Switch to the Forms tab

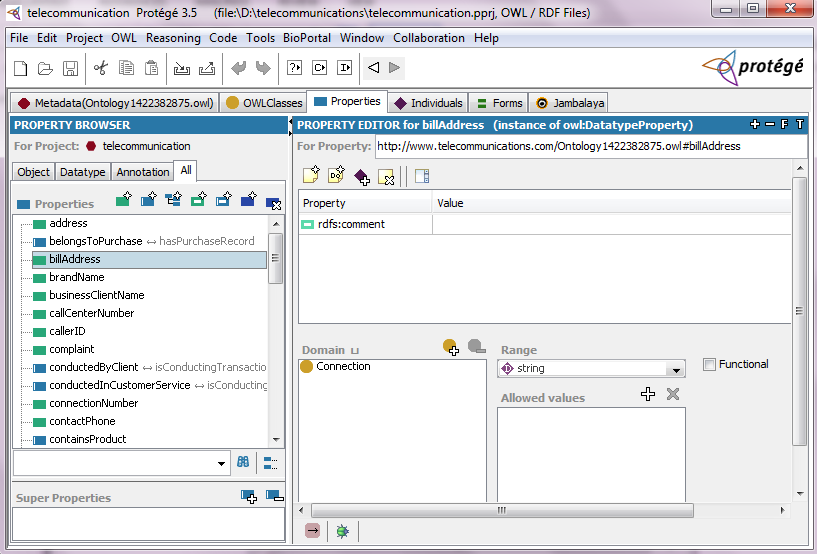tap(499, 103)
